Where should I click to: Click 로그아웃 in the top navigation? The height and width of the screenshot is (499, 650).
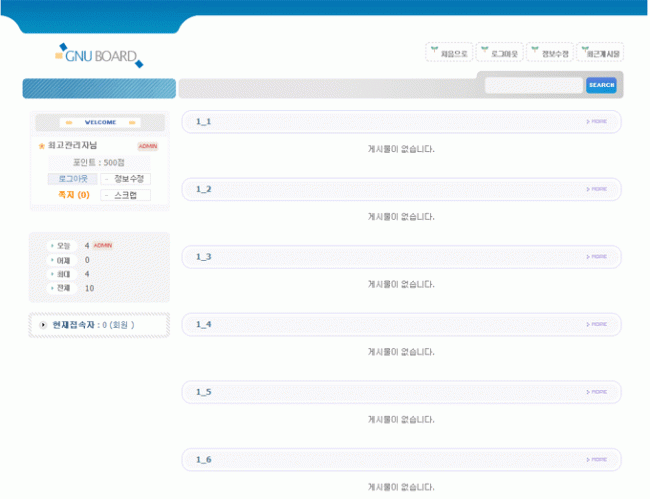click(499, 53)
